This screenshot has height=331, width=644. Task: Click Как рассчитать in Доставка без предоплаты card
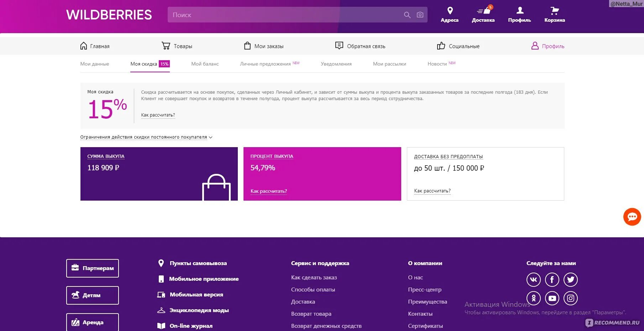432,191
